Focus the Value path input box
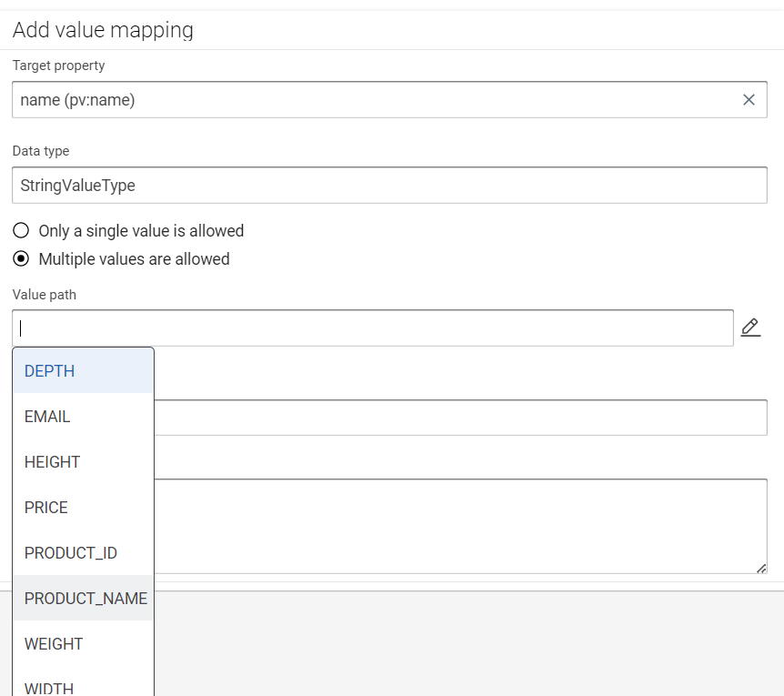The image size is (784, 696). click(x=373, y=328)
